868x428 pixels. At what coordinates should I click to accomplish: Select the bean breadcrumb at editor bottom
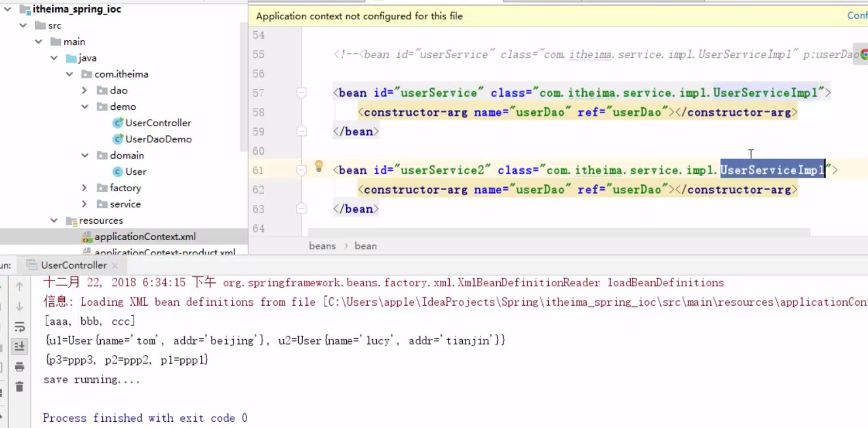coord(365,246)
